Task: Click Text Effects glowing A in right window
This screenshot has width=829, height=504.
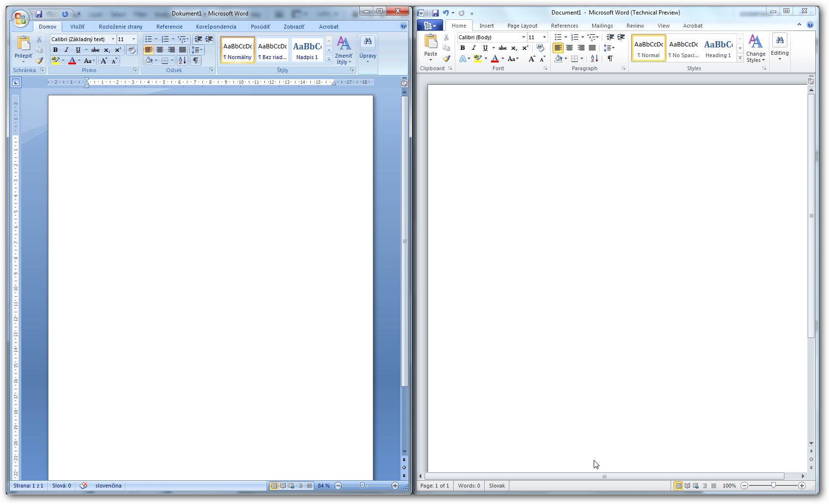Action: click(x=463, y=59)
